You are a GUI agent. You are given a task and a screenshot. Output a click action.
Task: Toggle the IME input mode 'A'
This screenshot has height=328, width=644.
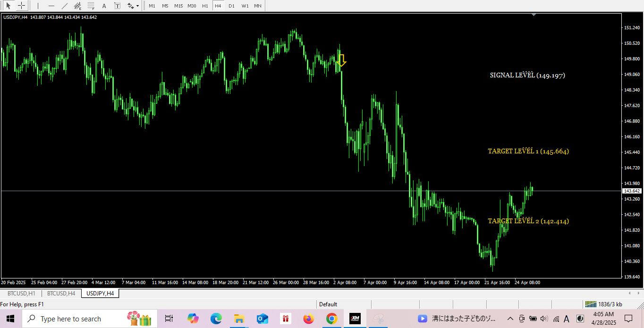coord(567,319)
